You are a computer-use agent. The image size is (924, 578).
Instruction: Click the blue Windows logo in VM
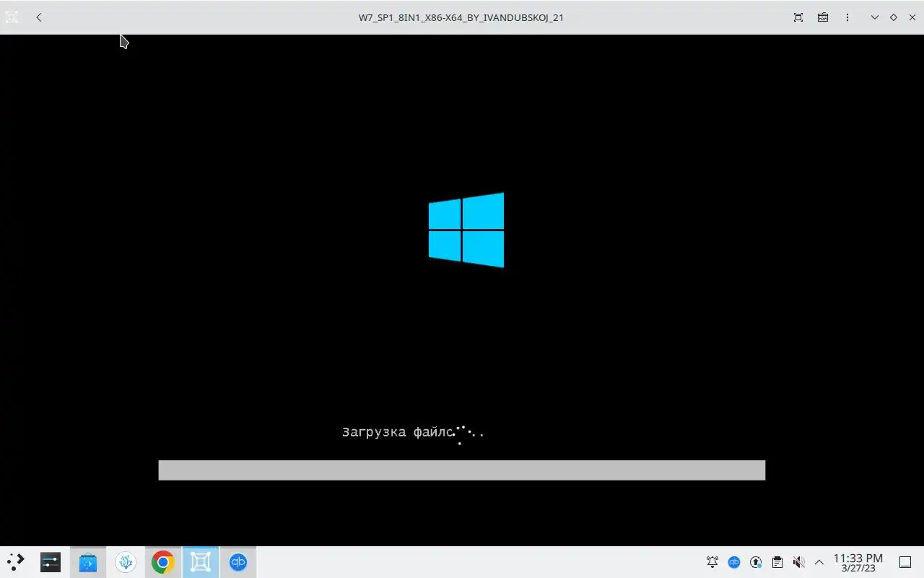pyautogui.click(x=466, y=230)
